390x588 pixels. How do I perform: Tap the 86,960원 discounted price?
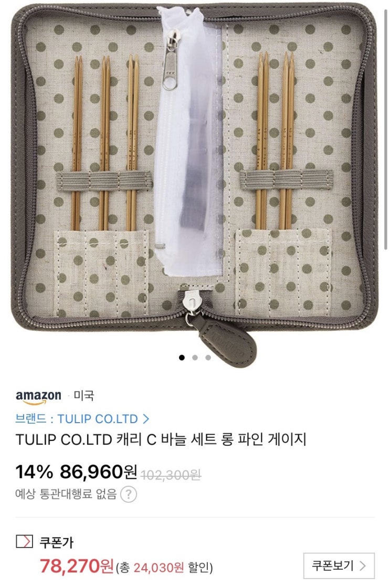98,472
